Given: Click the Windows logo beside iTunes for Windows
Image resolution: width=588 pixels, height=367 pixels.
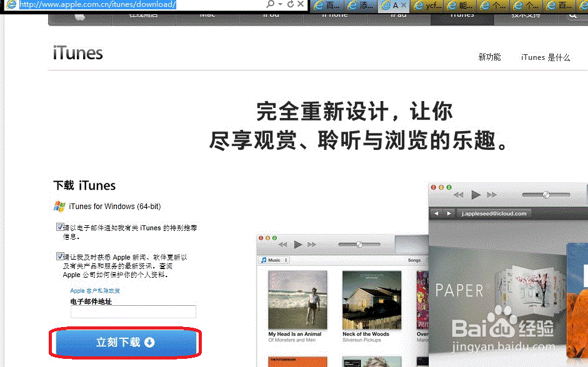Looking at the screenshot, I should 59,207.
